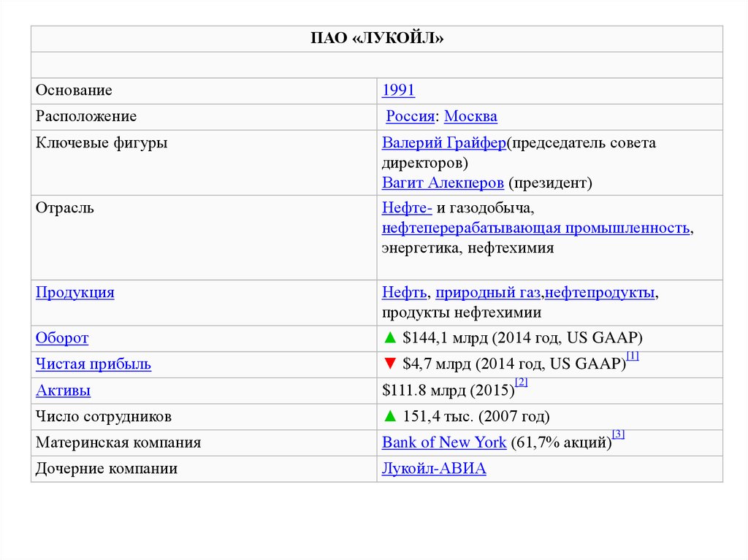Viewport: 748px width, 560px height.
Task: Click the $111.8 млрд (2015) value
Action: click(x=449, y=391)
